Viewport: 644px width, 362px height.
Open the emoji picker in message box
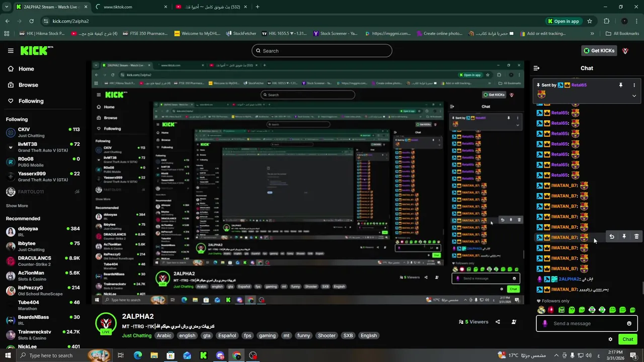point(629,323)
